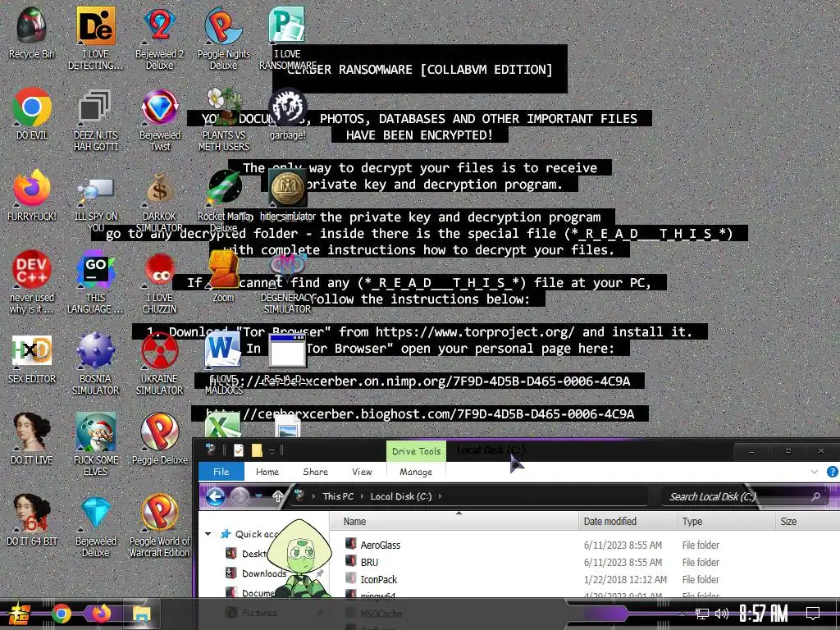Open the Zoom desktop icon
This screenshot has height=630, width=840.
pyautogui.click(x=223, y=277)
